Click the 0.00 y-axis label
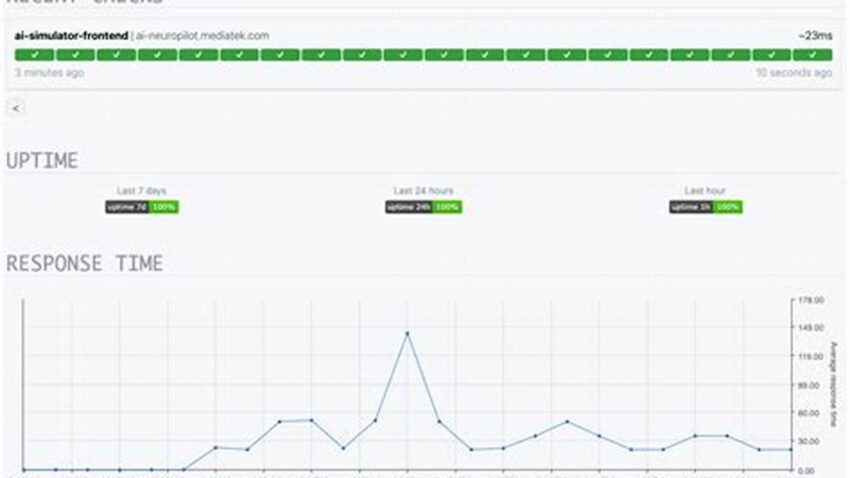 click(807, 471)
